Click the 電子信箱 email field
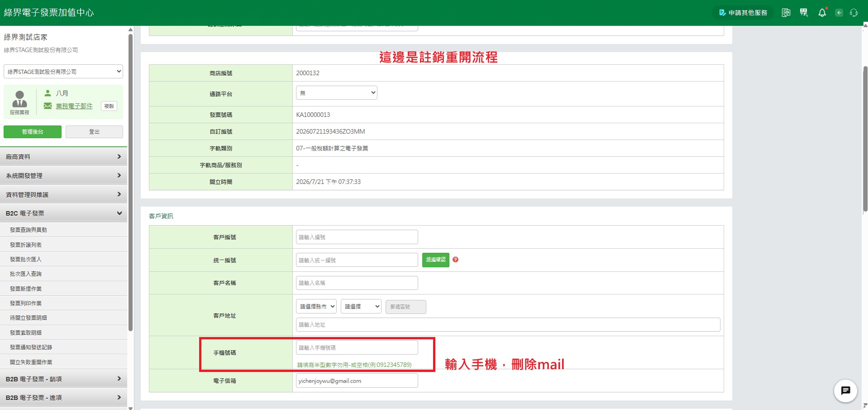 [357, 381]
